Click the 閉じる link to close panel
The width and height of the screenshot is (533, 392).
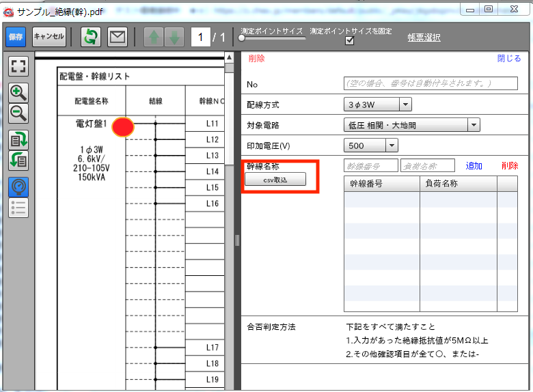click(x=509, y=59)
